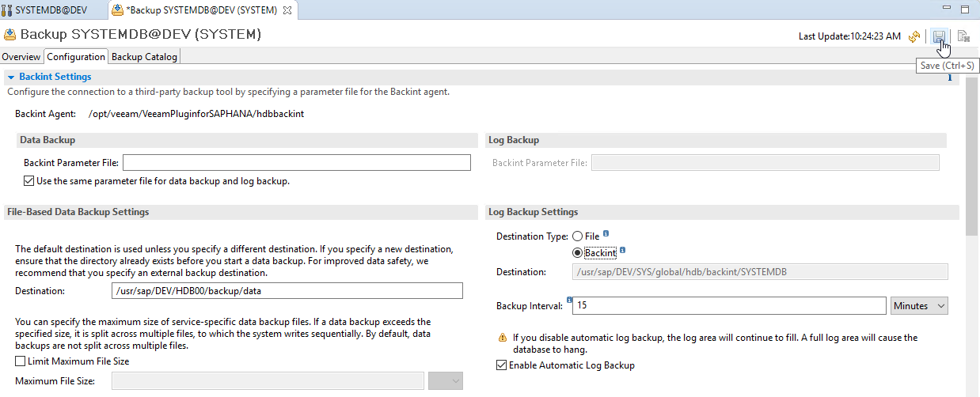
Task: Click the data backup Backint Parameter File field
Action: 296,163
